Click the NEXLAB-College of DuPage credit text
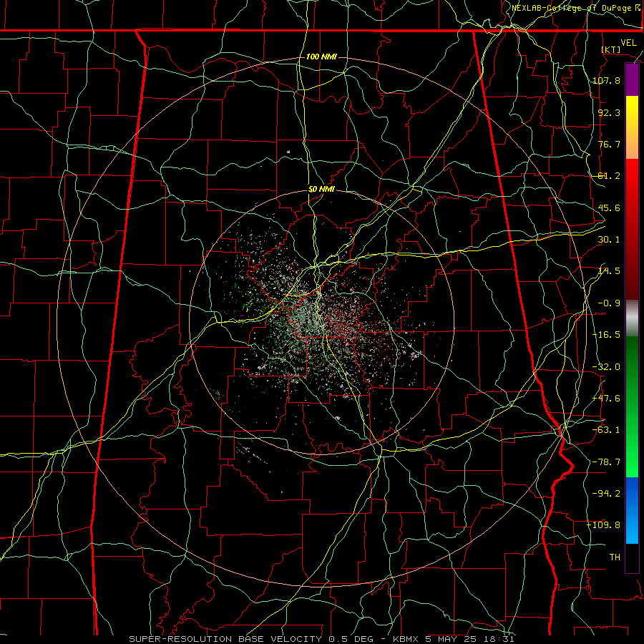 [576, 8]
